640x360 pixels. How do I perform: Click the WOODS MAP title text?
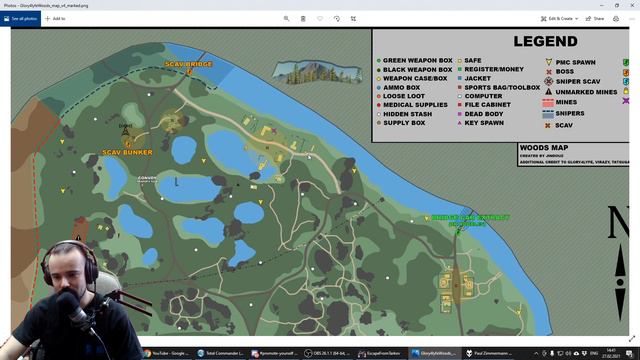(x=544, y=148)
